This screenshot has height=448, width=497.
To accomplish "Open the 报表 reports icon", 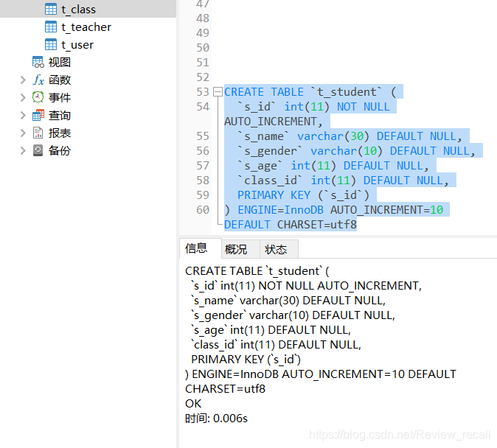I will [x=38, y=133].
